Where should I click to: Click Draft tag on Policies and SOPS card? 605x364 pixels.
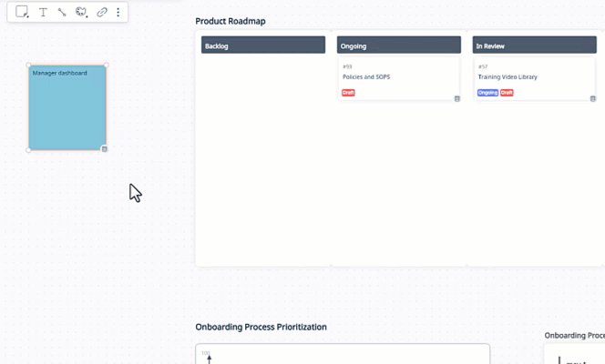[348, 93]
